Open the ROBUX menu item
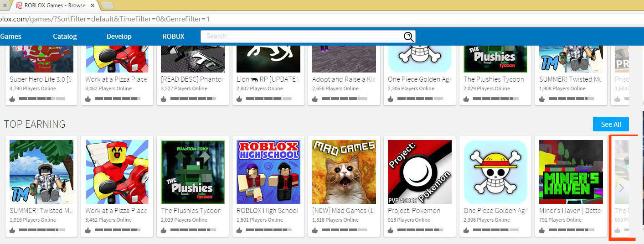 coord(173,36)
